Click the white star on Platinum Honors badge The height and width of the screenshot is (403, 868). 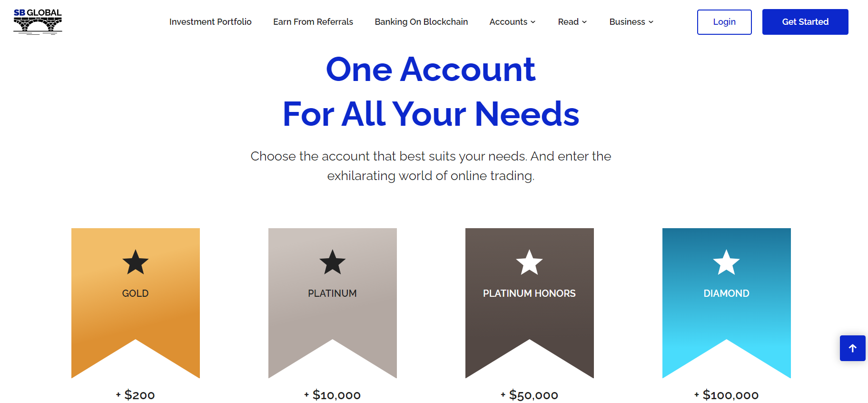coord(529,262)
